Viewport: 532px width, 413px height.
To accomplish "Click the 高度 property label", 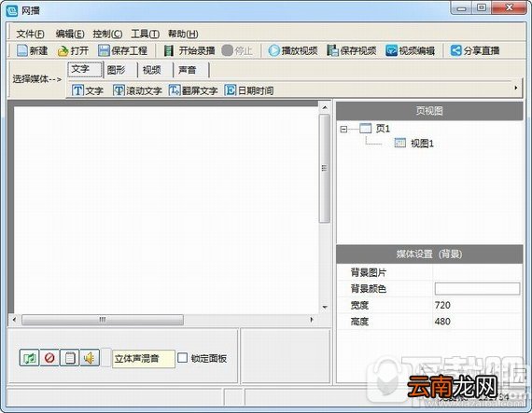I will click(x=359, y=322).
